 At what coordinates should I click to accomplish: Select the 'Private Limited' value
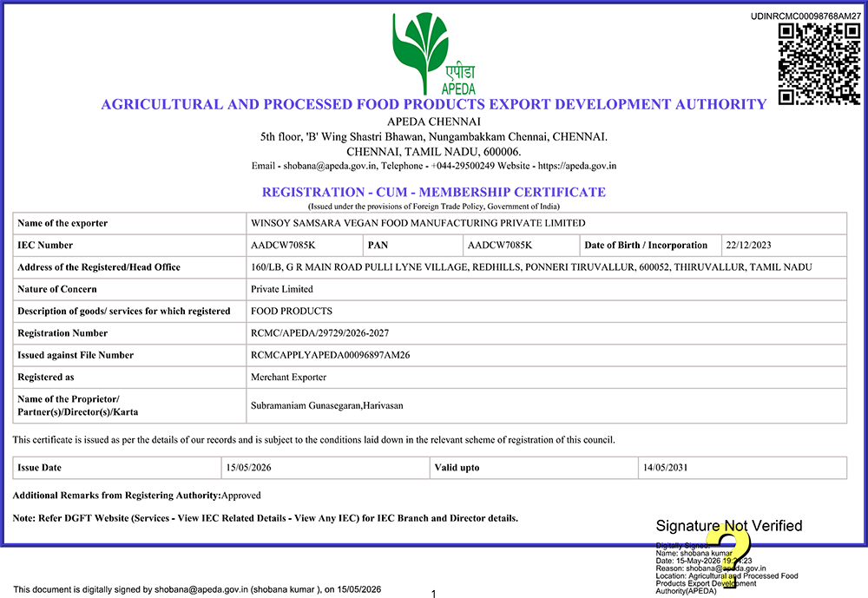click(x=282, y=289)
